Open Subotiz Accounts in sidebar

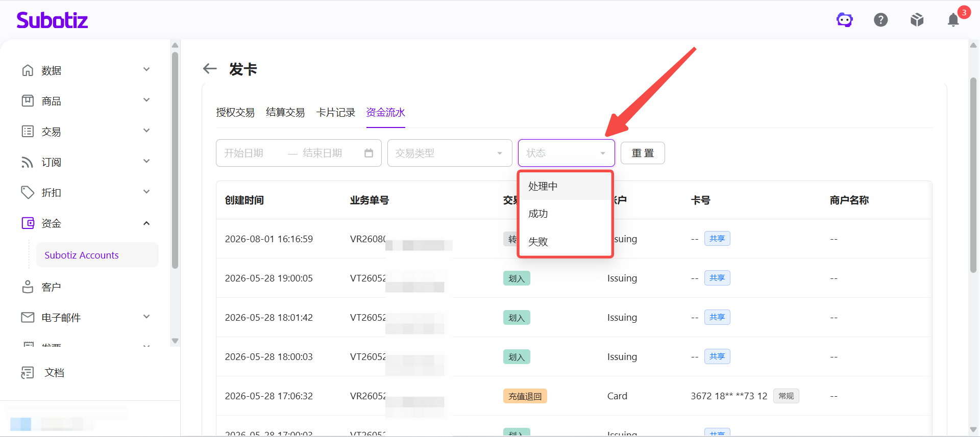pos(97,255)
